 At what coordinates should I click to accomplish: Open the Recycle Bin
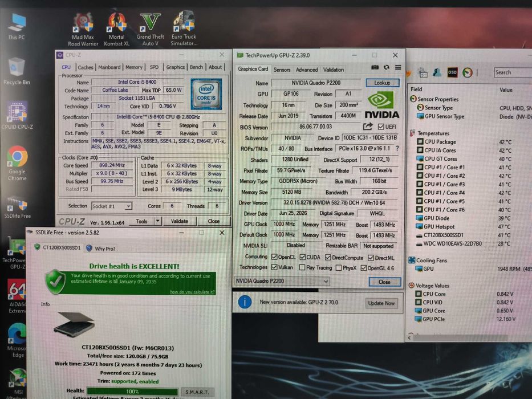[17, 72]
